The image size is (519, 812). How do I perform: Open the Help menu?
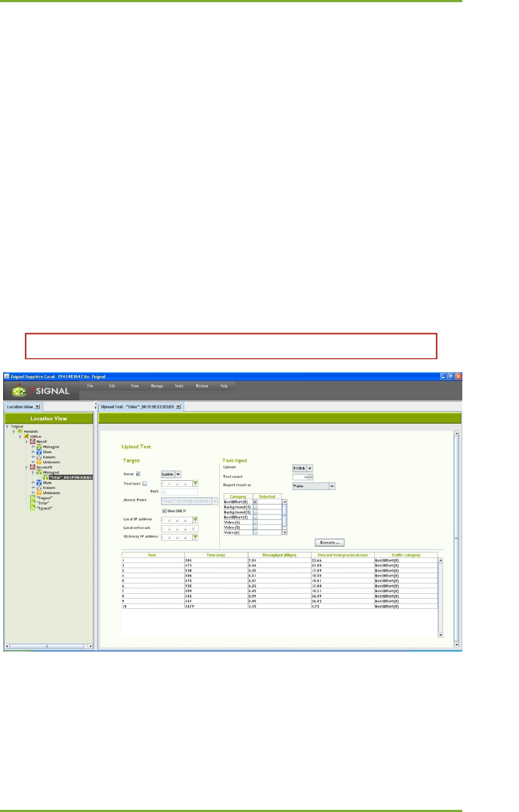coord(224,386)
